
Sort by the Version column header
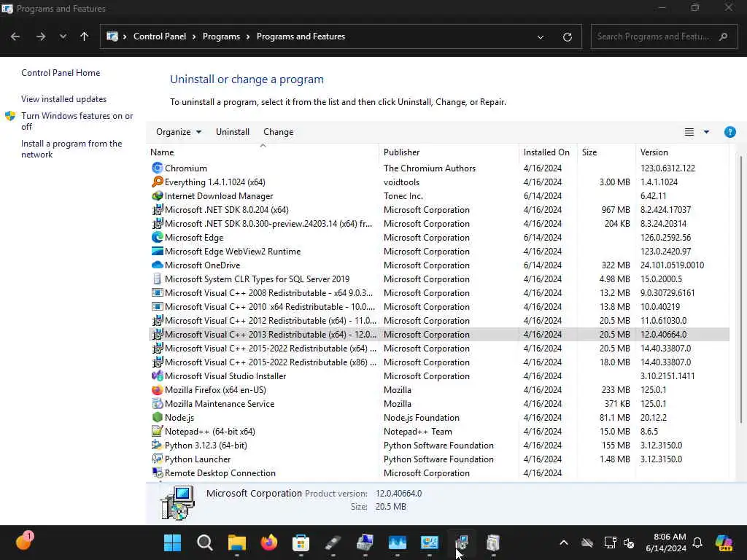654,152
